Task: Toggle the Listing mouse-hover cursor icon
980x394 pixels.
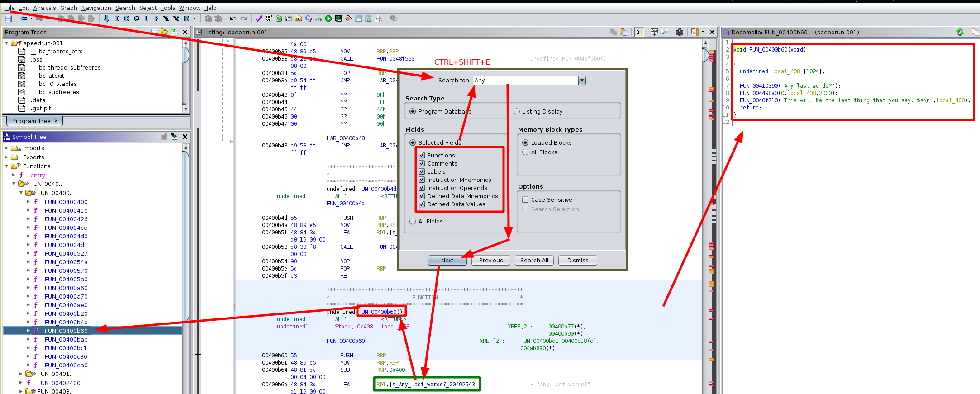Action: [638, 32]
